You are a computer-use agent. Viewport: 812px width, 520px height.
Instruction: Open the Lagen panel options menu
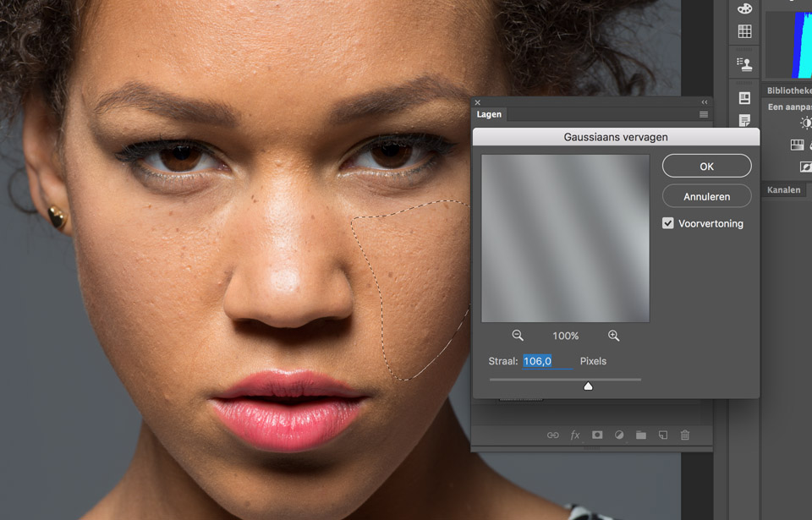pos(703,114)
